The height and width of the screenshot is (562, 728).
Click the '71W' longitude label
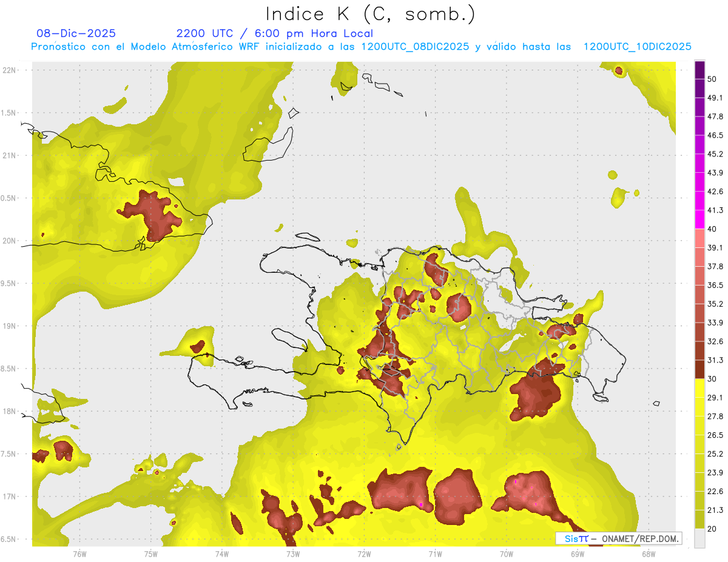(x=435, y=554)
